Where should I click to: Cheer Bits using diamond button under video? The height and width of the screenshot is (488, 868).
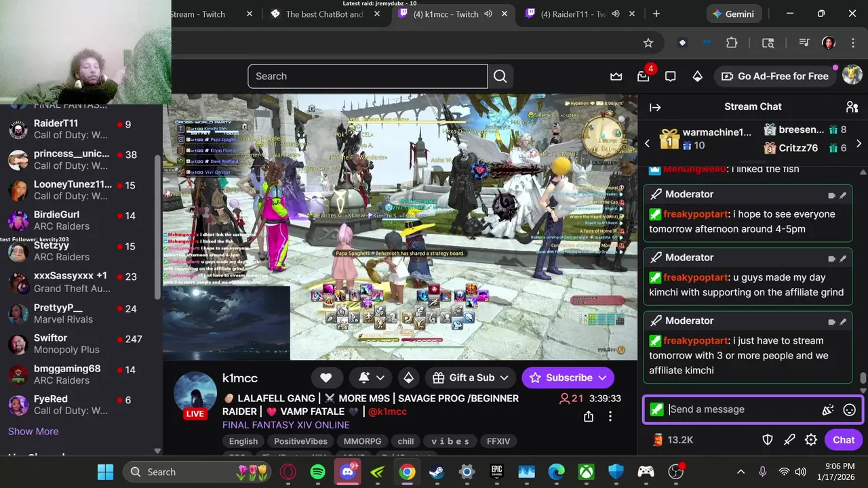coord(408,378)
